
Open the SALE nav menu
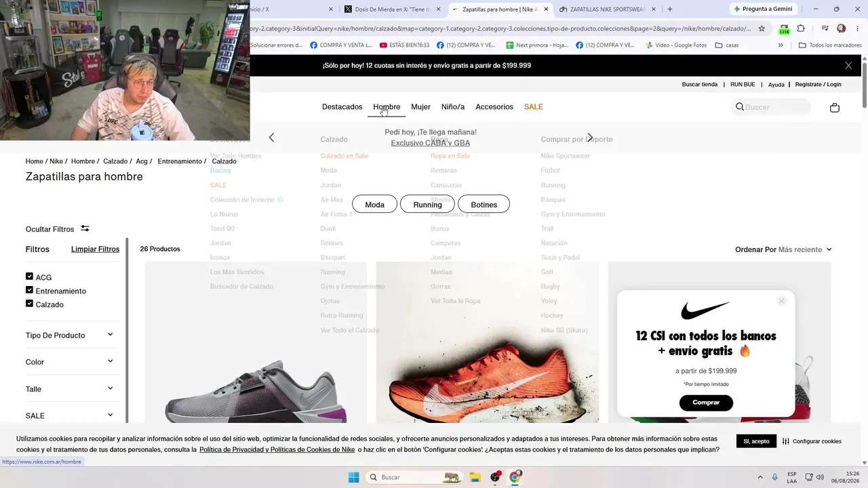534,107
